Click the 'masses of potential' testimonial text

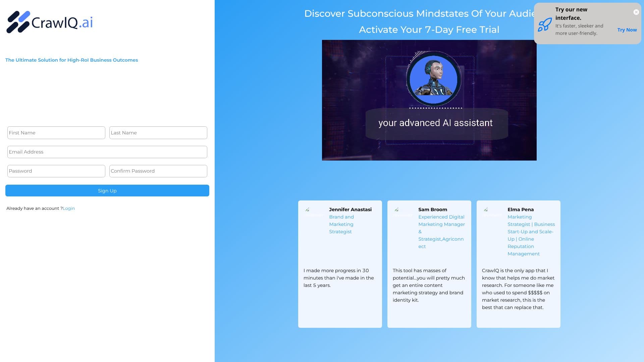[429, 285]
